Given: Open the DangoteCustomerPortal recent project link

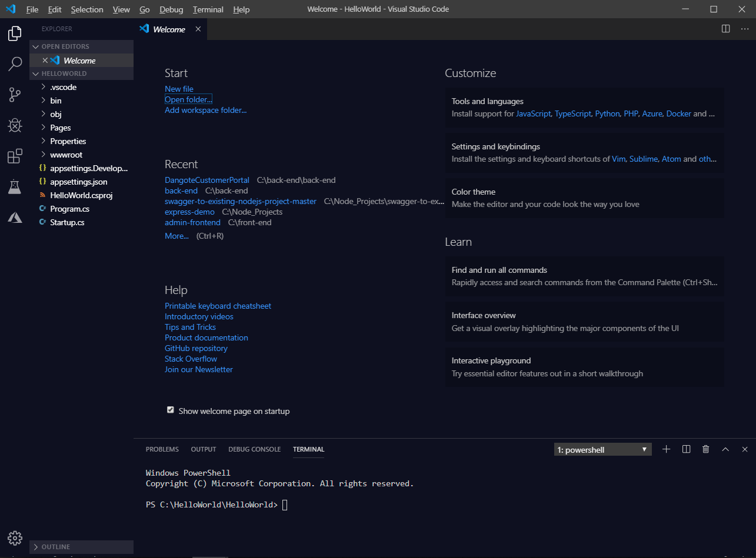Looking at the screenshot, I should pos(207,180).
